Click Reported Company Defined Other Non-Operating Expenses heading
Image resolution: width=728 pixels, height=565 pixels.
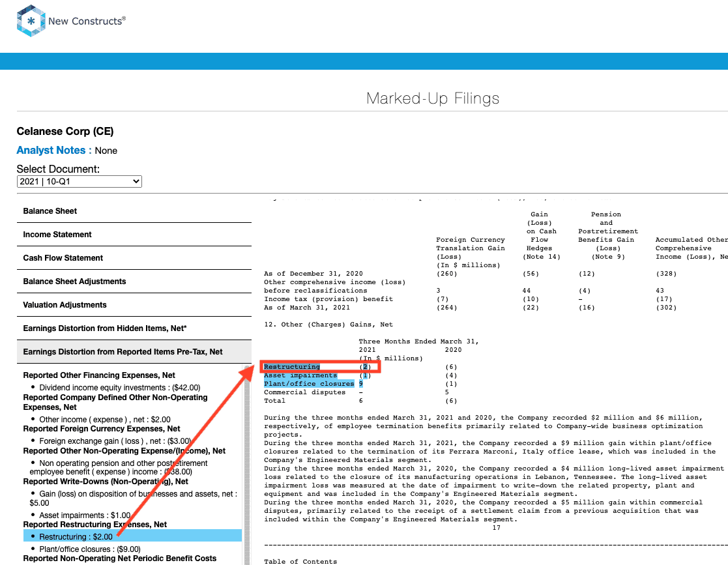click(115, 402)
